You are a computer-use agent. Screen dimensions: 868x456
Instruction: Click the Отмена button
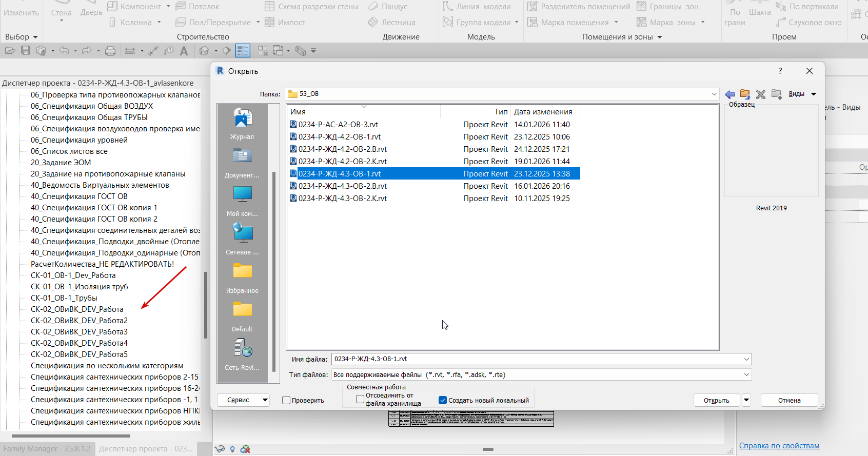(x=789, y=400)
